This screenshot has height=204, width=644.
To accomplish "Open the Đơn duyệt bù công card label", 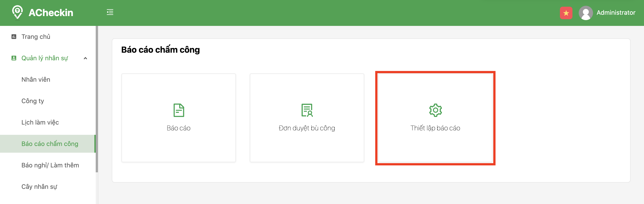I will click(x=307, y=128).
